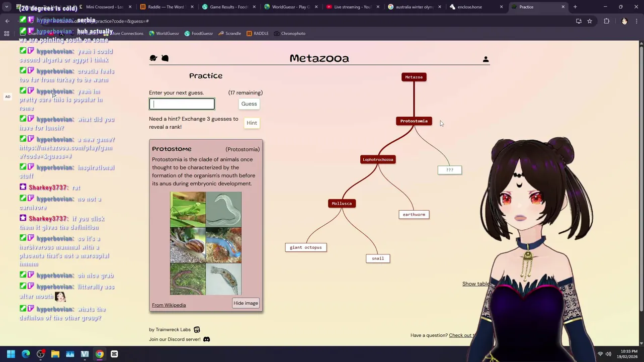Open the Check out link after Have a question

pos(462,336)
